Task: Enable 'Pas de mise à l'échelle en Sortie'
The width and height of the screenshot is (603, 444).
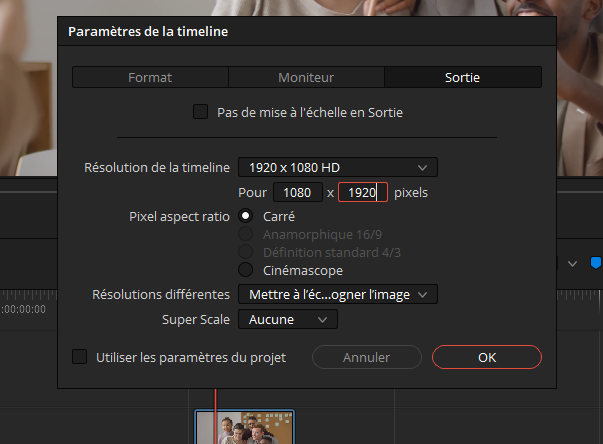Action: [x=200, y=112]
